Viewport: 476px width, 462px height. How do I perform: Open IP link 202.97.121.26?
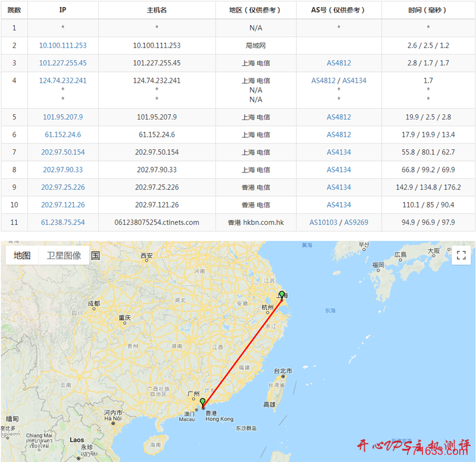(63, 205)
